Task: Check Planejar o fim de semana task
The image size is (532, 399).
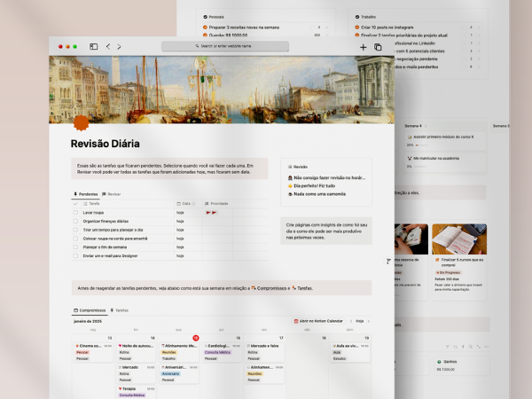Action: pyautogui.click(x=75, y=247)
